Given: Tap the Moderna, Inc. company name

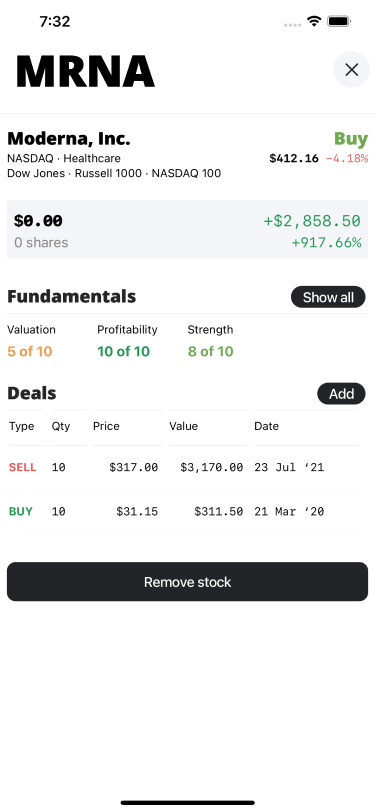Looking at the screenshot, I should 69,139.
